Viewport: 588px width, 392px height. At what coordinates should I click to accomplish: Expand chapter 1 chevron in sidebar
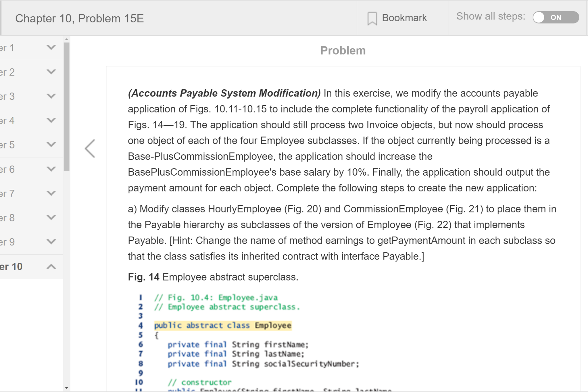[51, 47]
